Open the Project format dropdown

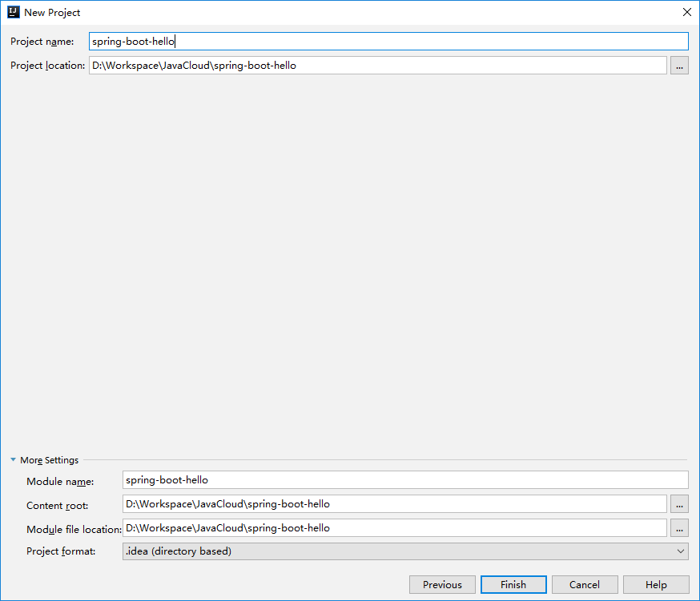click(x=405, y=551)
